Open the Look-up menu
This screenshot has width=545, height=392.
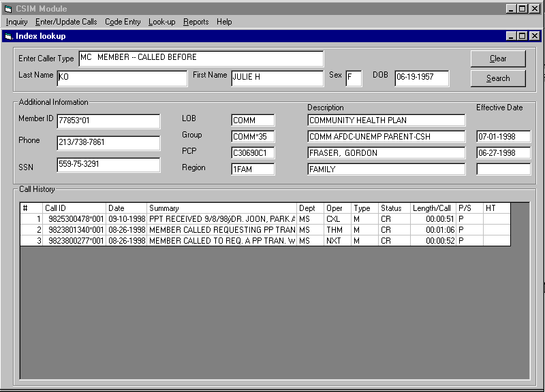[x=161, y=22]
